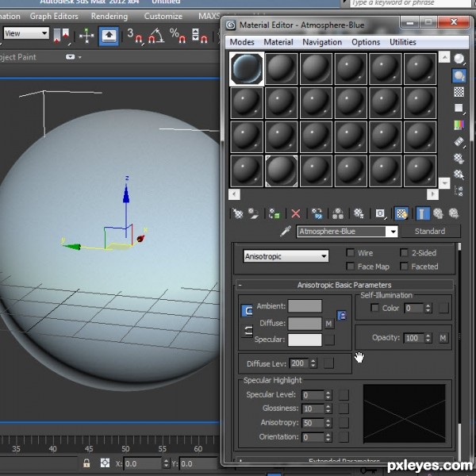Toggle the Backlight icon
Image resolution: width=476 pixels, height=476 pixels.
point(459,75)
